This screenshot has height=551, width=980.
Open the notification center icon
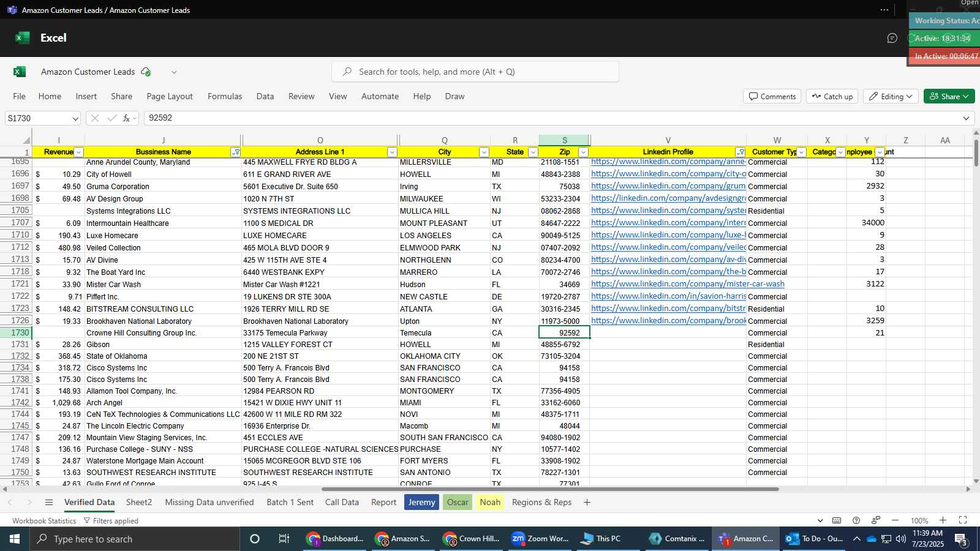tap(961, 539)
